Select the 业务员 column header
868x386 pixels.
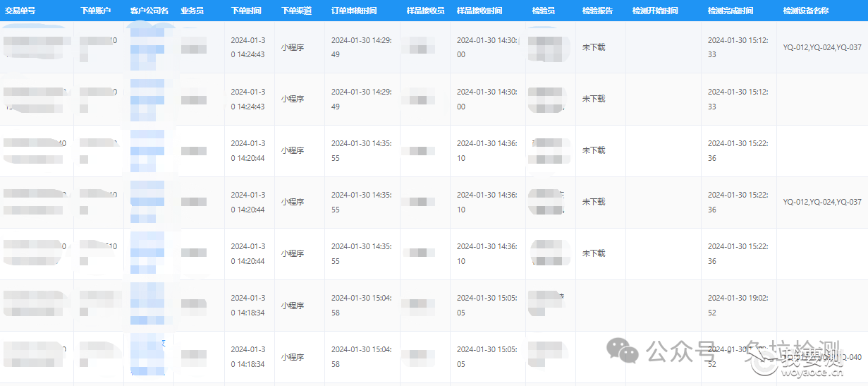pos(192,11)
